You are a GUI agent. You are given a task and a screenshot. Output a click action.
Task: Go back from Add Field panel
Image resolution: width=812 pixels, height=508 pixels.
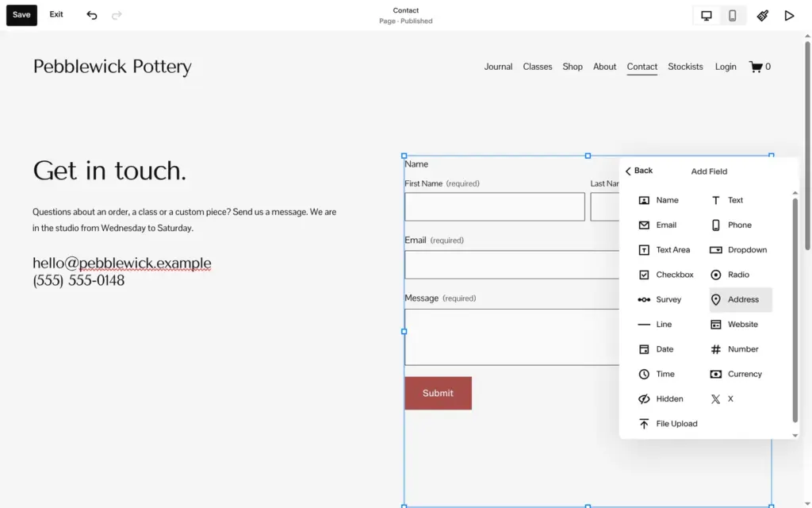pos(638,171)
